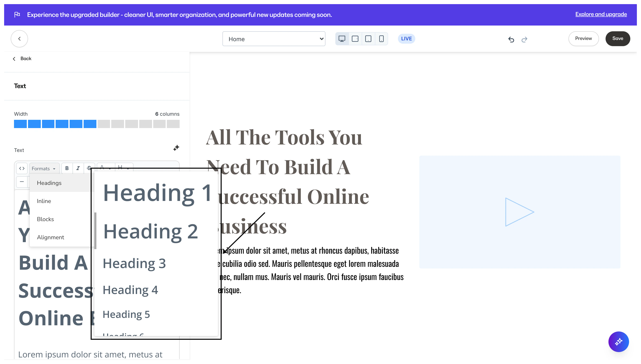Click the Save button
This screenshot has height=364, width=641.
tap(618, 38)
